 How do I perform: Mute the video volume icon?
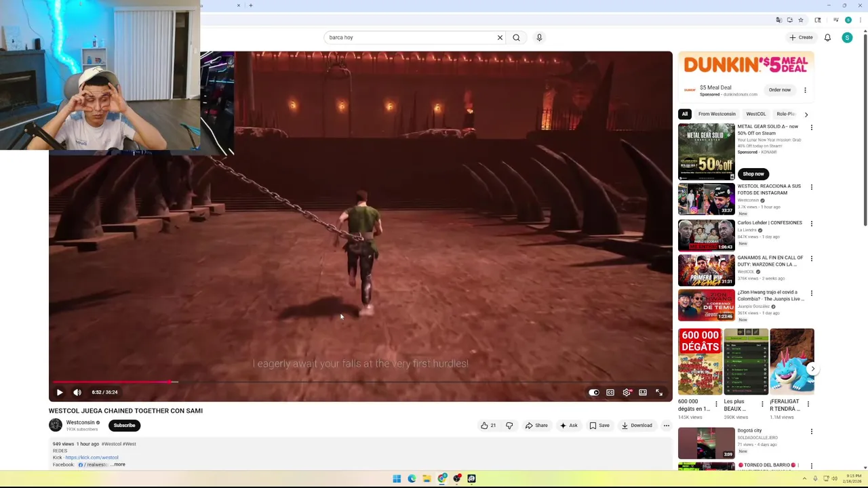[77, 392]
